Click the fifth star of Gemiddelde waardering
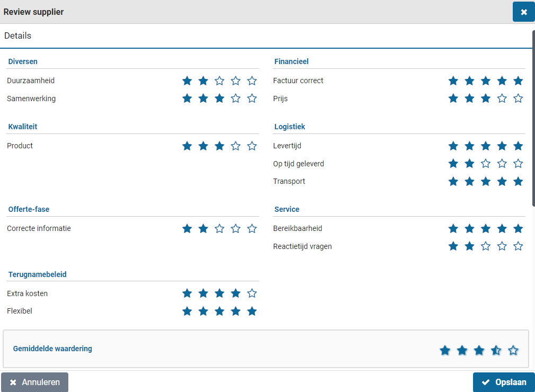Viewport: 535px width, 392px height. click(x=513, y=350)
